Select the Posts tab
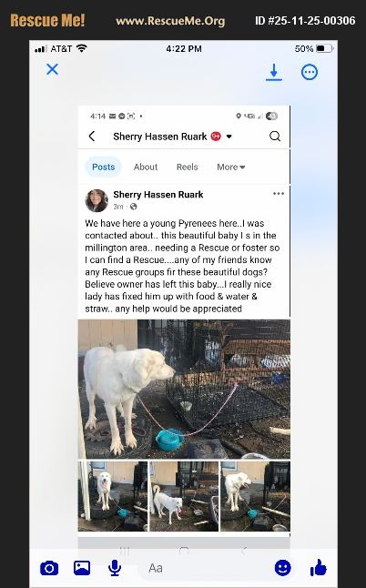The image size is (366, 588). (x=103, y=167)
